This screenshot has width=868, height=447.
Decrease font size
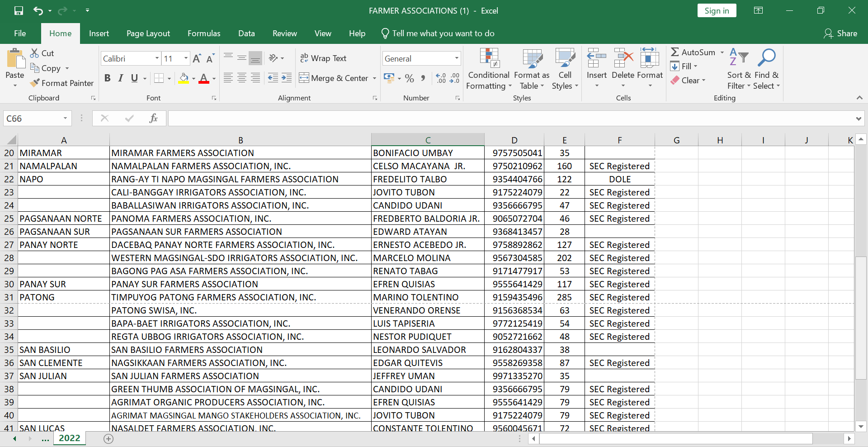(x=210, y=58)
